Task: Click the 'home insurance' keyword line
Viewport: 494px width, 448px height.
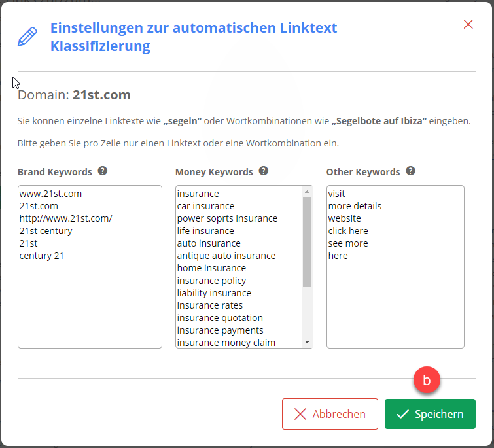Action: (x=211, y=268)
